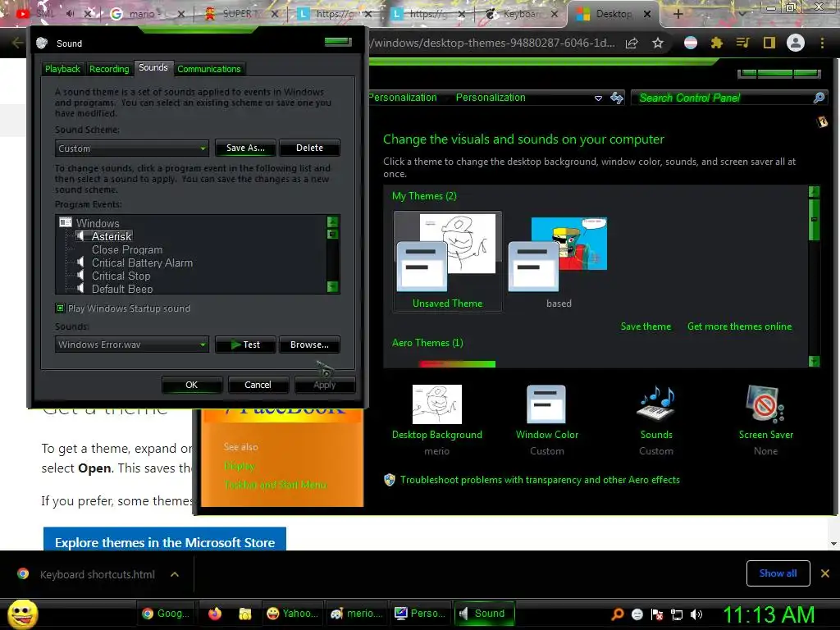The height and width of the screenshot is (630, 840).
Task: Select the Critical Stop event
Action: 121,276
